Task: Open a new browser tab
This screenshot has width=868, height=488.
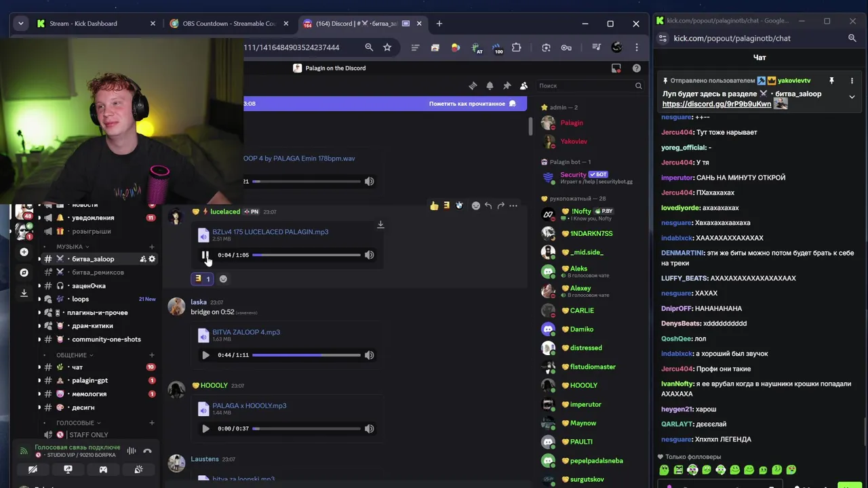Action: (439, 24)
